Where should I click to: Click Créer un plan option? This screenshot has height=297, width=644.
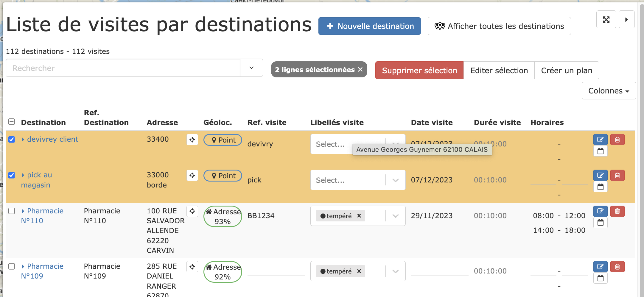(x=566, y=71)
